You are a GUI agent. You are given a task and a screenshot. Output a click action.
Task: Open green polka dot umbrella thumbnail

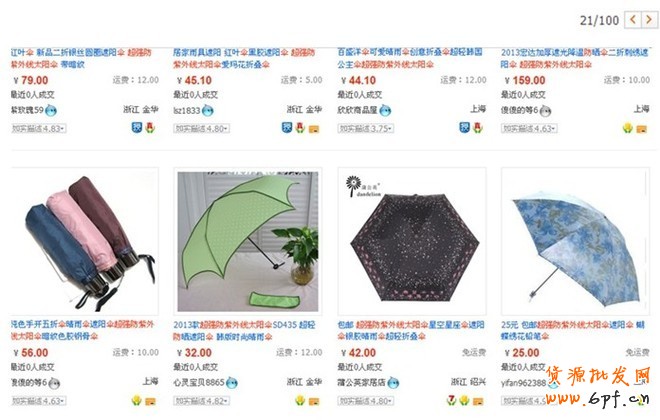[x=248, y=242]
